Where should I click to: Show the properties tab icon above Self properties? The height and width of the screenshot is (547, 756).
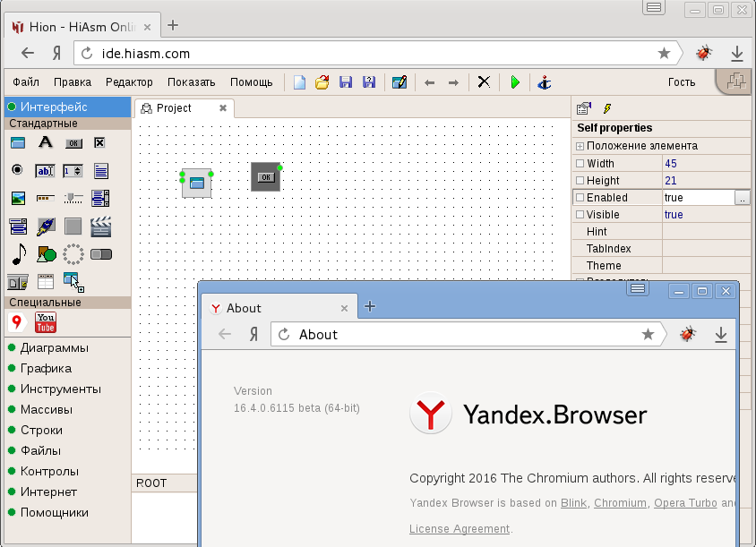pos(584,108)
